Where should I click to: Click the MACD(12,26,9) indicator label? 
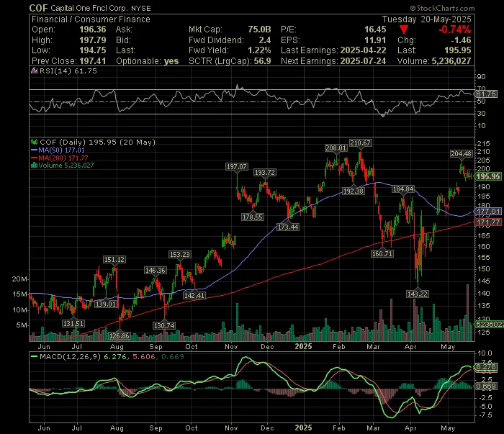pyautogui.click(x=70, y=357)
